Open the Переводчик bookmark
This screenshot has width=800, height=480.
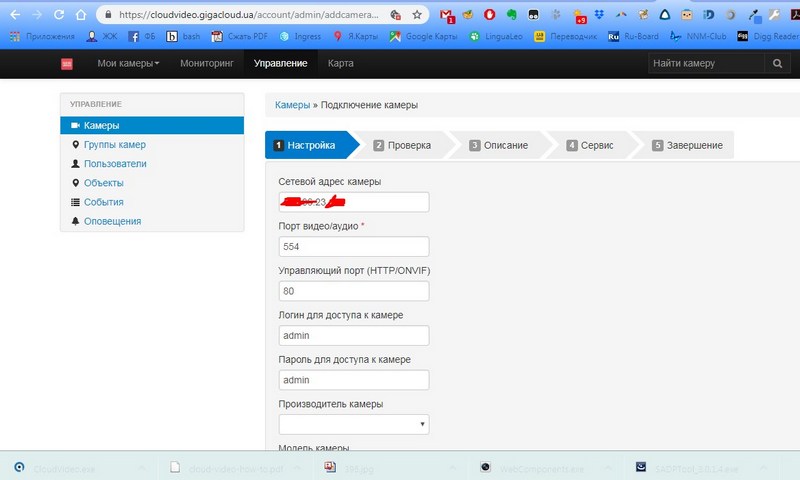(565, 36)
